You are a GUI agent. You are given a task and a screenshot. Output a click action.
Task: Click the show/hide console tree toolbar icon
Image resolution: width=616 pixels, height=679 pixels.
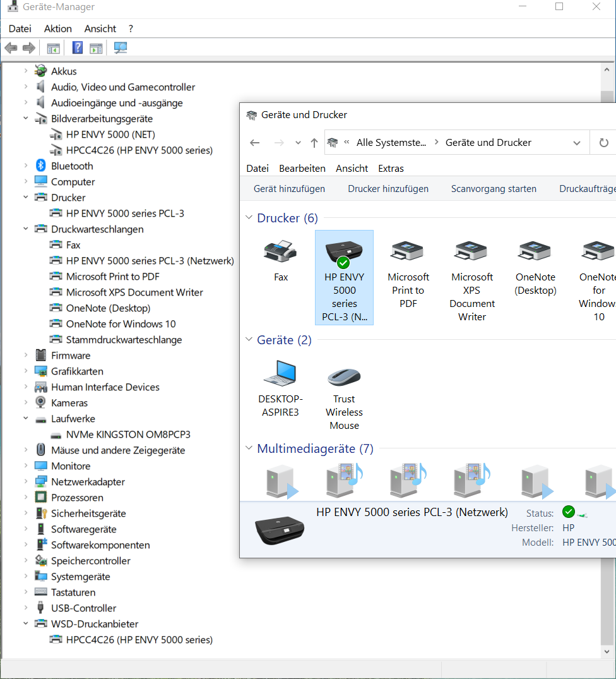pyautogui.click(x=53, y=48)
